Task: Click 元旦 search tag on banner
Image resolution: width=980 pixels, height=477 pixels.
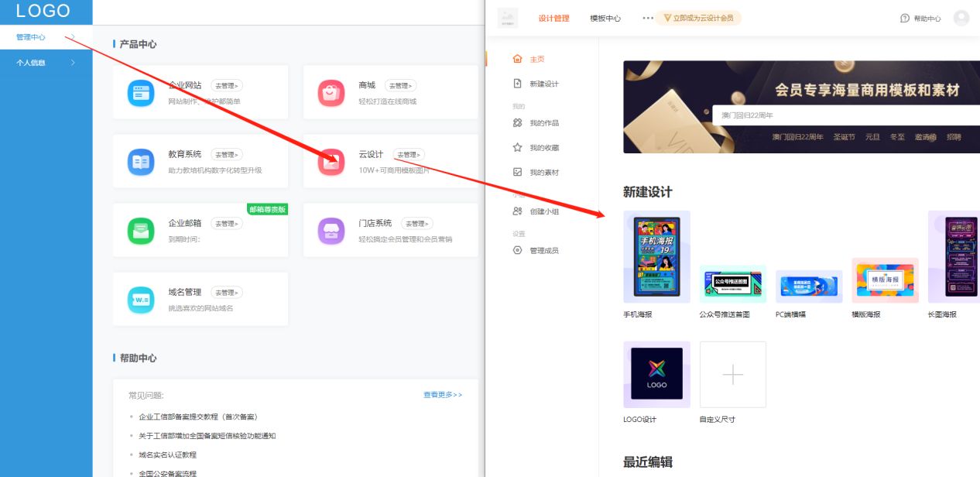Action: [x=872, y=136]
